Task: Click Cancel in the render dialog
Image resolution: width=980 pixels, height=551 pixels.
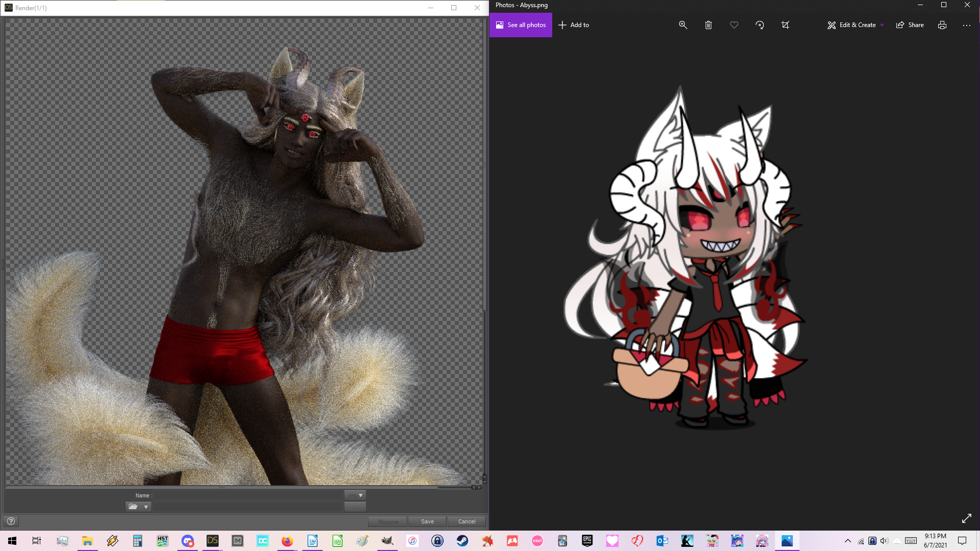Action: click(467, 521)
